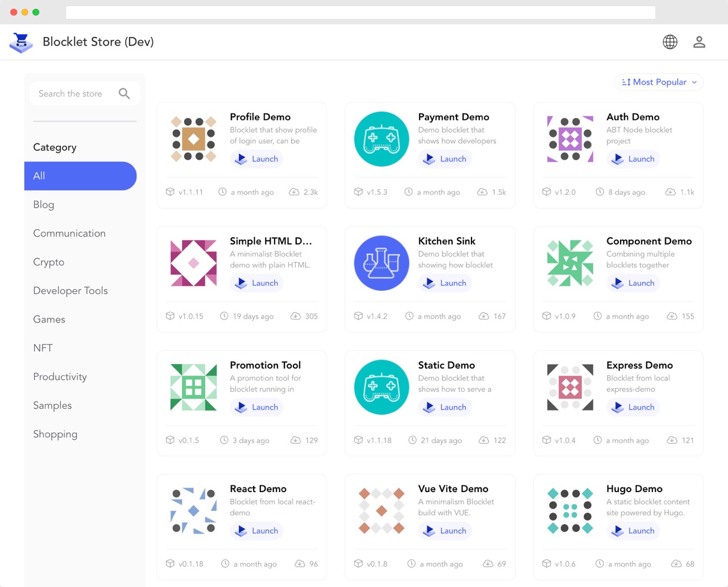Click the version cube icon showing v1.0.15
Screen dimensions: 728x587
(169, 316)
